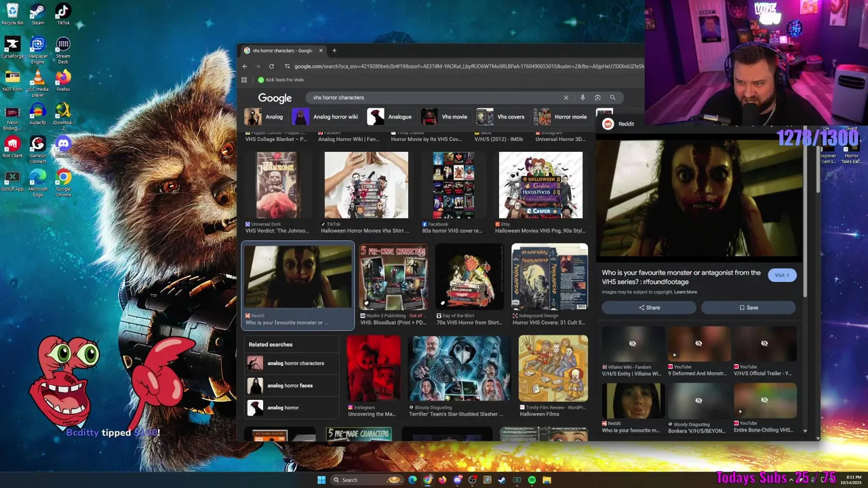Screen dimensions: 868x488
Task: Go to the Google logo homepage
Action: click(275, 98)
